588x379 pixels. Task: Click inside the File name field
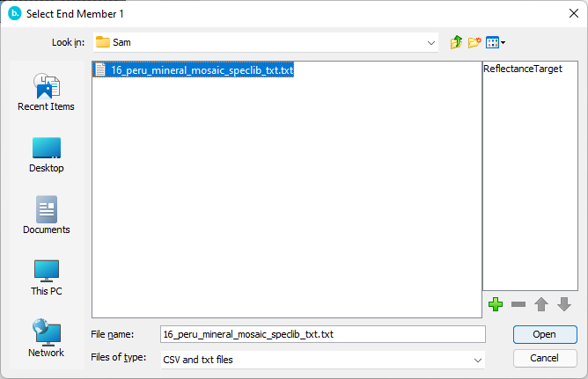click(x=322, y=334)
